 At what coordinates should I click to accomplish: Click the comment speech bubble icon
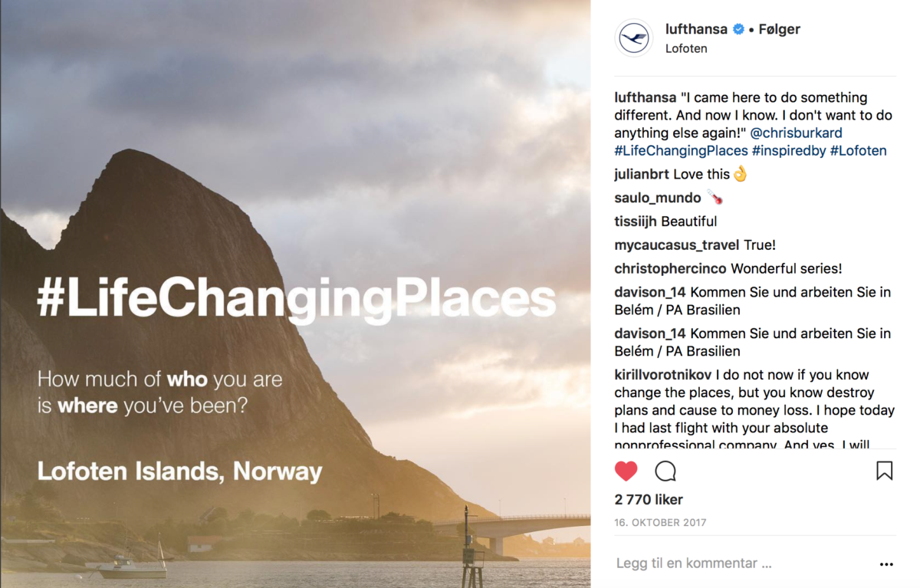665,471
